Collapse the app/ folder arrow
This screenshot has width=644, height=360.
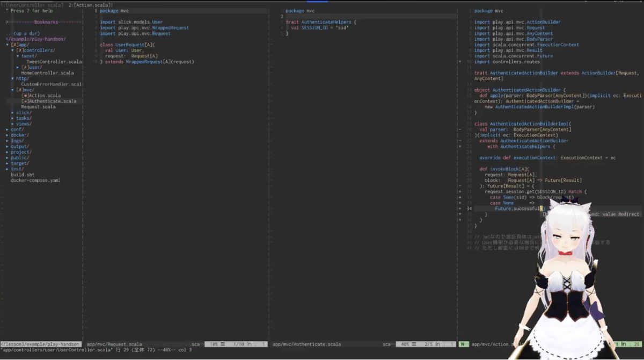(x=7, y=45)
